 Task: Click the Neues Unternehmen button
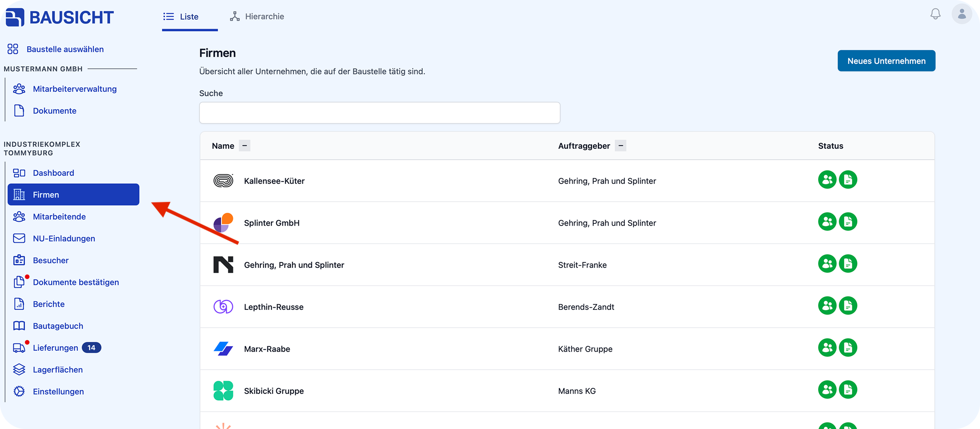(x=886, y=61)
